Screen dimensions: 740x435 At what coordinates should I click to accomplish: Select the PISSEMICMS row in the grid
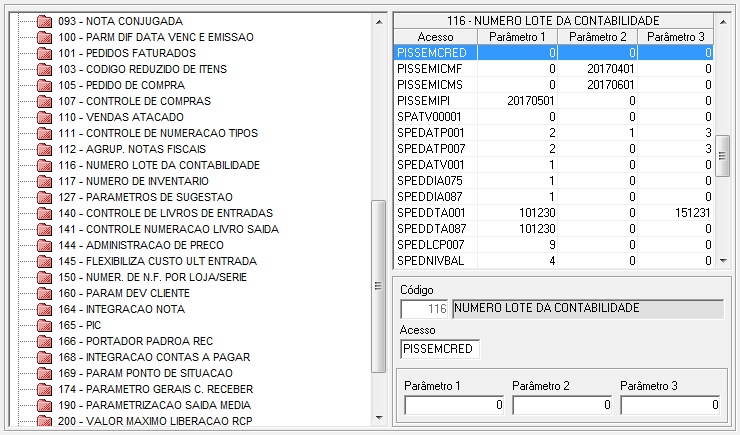pyautogui.click(x=430, y=84)
